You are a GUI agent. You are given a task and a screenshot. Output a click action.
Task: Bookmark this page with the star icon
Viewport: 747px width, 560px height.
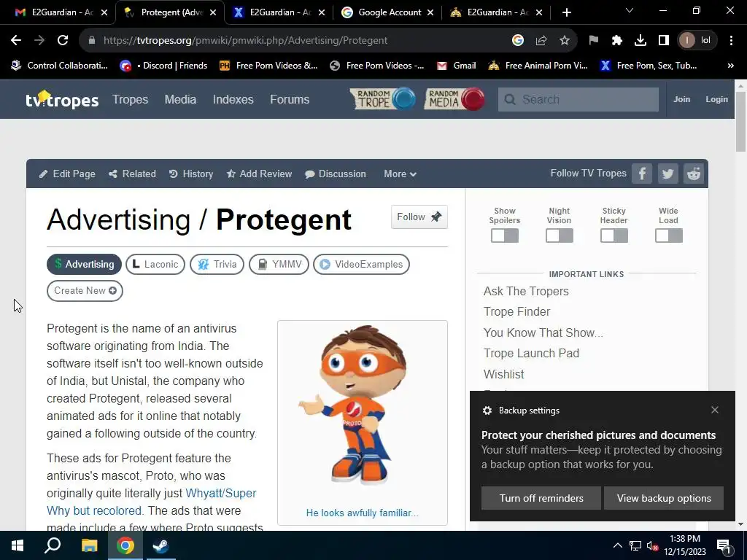[x=565, y=41]
